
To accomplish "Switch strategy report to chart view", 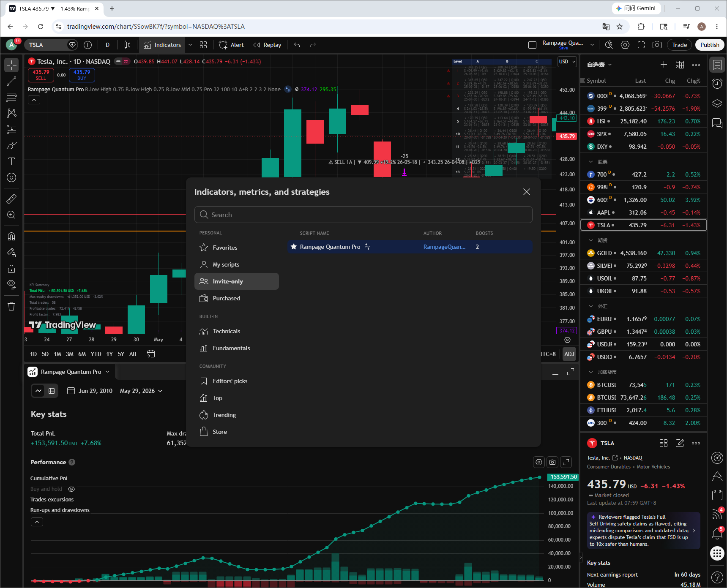I will pyautogui.click(x=38, y=391).
